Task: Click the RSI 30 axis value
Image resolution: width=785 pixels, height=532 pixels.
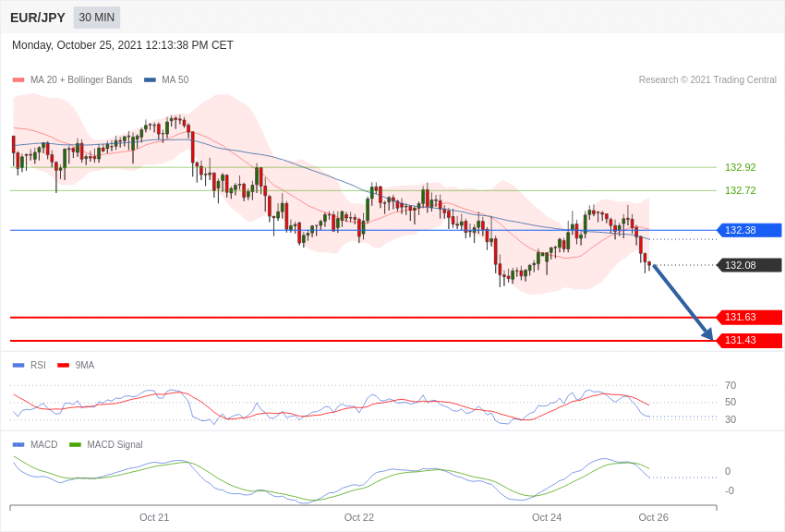Action: (731, 419)
